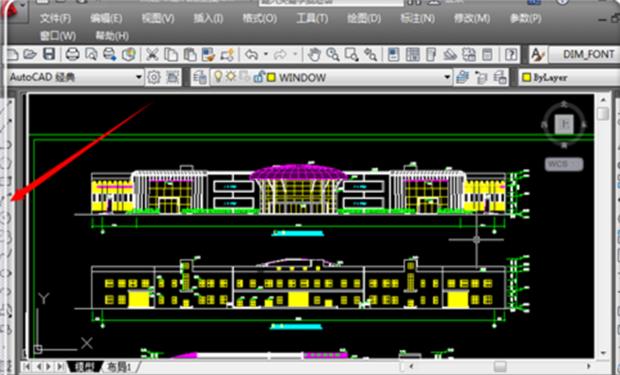Viewport: 620px width, 375px height.
Task: Open the Plot printer icon
Action: tap(72, 54)
